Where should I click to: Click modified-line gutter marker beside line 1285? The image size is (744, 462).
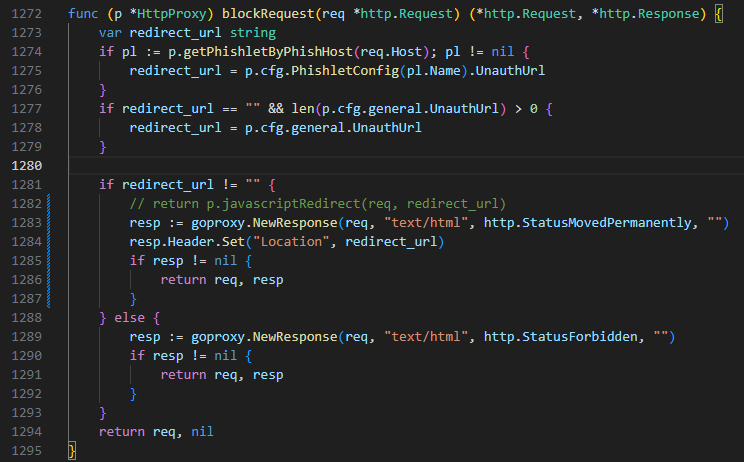pyautogui.click(x=48, y=261)
